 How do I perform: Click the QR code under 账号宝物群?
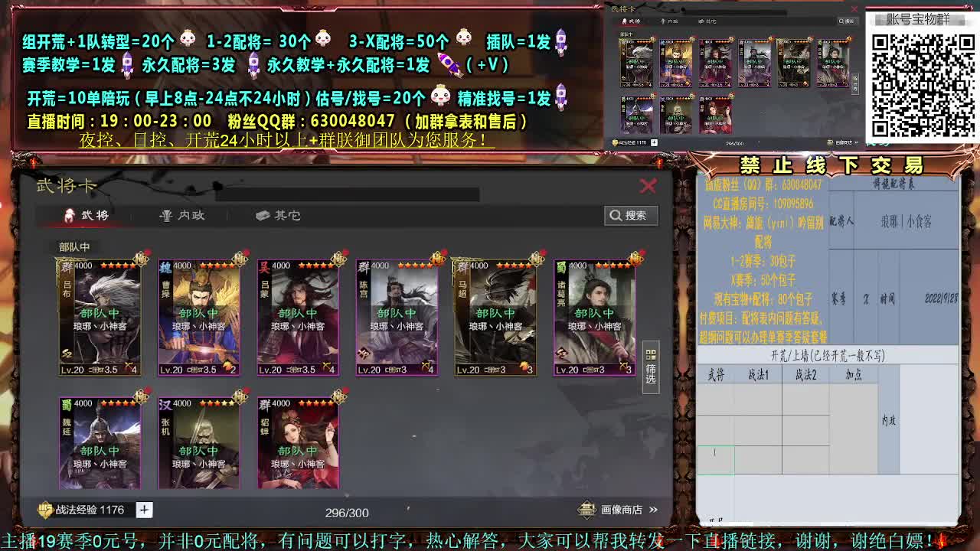pyautogui.click(x=922, y=86)
